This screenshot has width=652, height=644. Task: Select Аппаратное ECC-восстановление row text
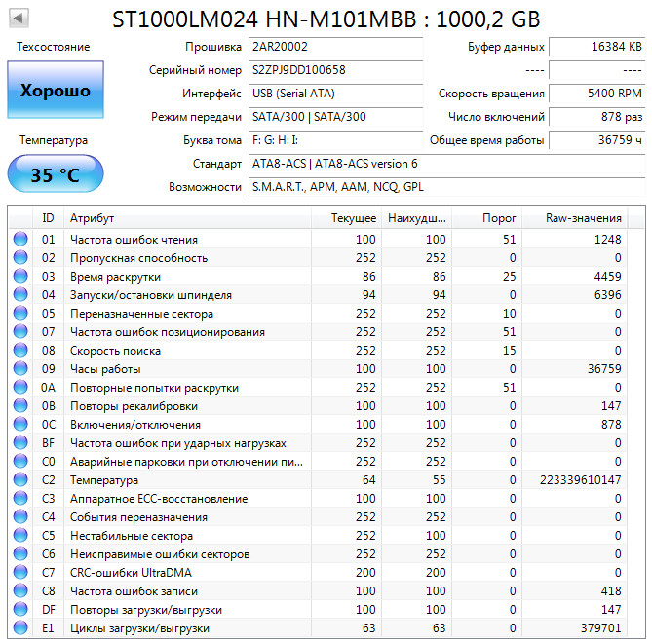(x=159, y=499)
